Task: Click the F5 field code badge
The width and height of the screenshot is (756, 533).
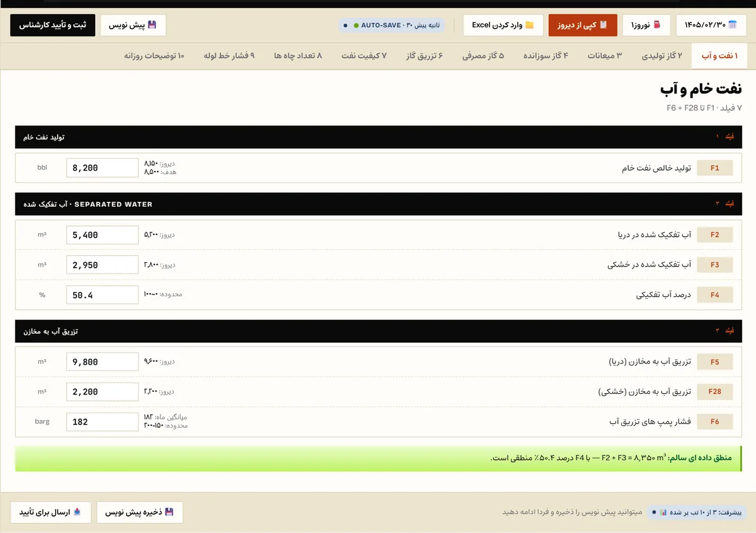Action: click(x=714, y=362)
